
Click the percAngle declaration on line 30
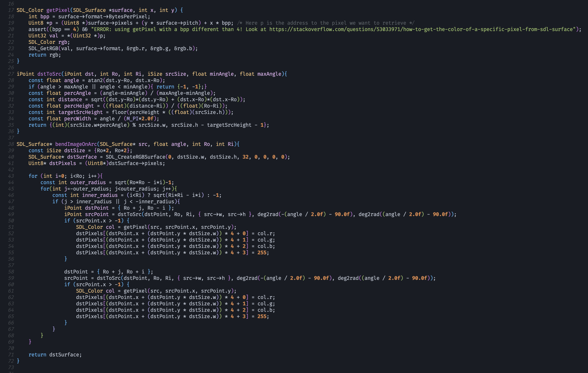pos(77,93)
